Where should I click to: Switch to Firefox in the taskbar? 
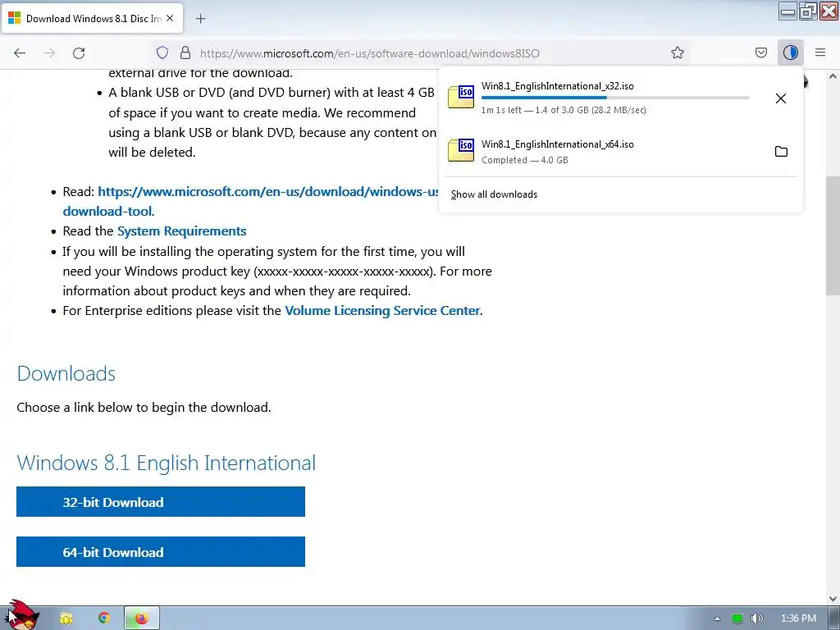click(x=141, y=619)
